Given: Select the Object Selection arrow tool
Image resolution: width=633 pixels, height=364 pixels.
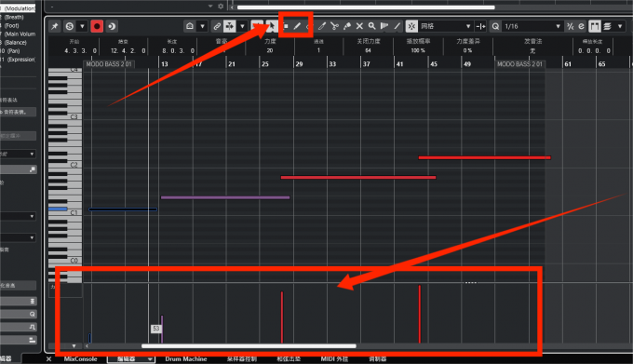Looking at the screenshot, I should pos(271,26).
